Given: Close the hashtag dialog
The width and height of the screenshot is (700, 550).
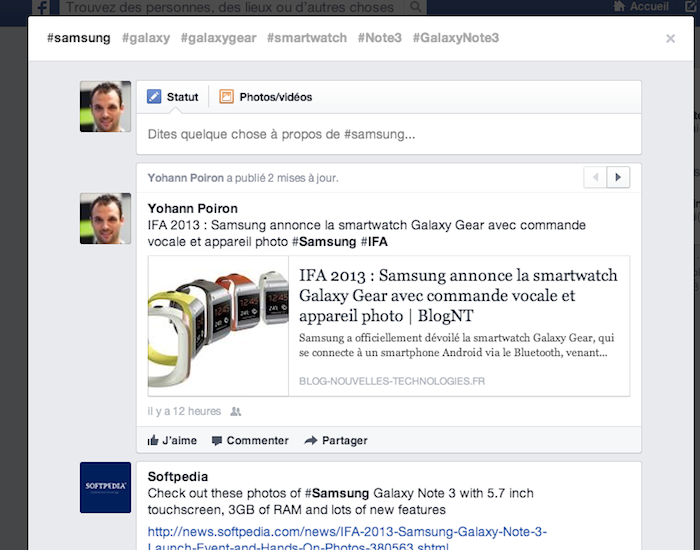Looking at the screenshot, I should pos(670,39).
